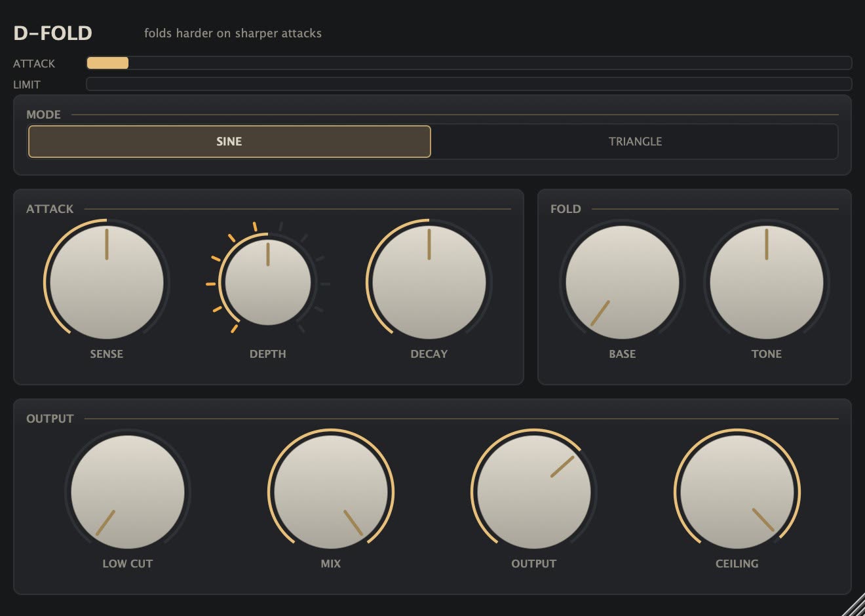This screenshot has height=616, width=865.
Task: Click the DECAY knob
Action: [429, 282]
